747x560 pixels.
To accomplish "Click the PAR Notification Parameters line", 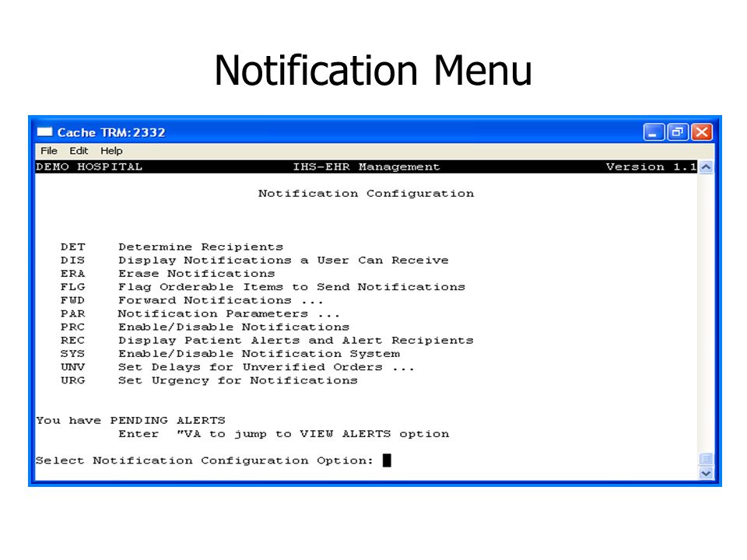I will [200, 313].
